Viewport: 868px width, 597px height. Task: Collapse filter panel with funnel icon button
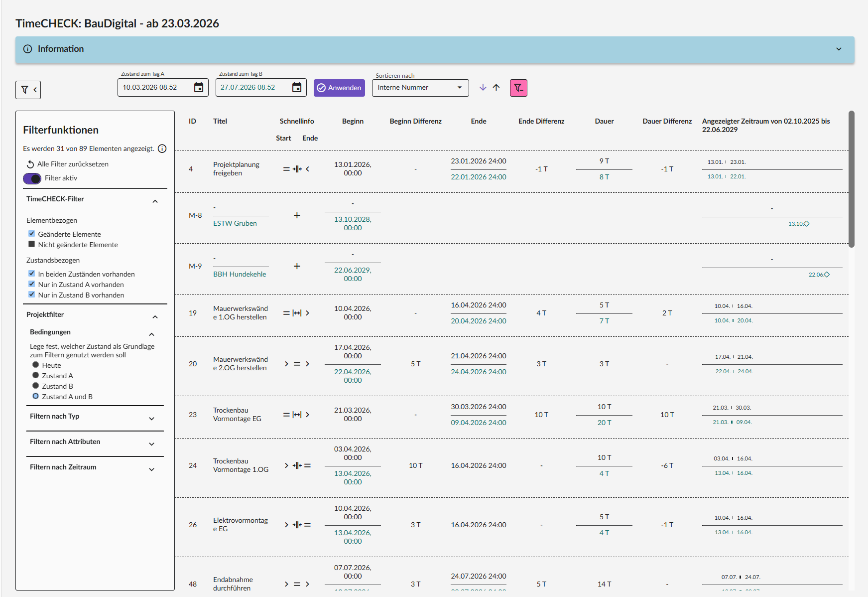click(28, 90)
